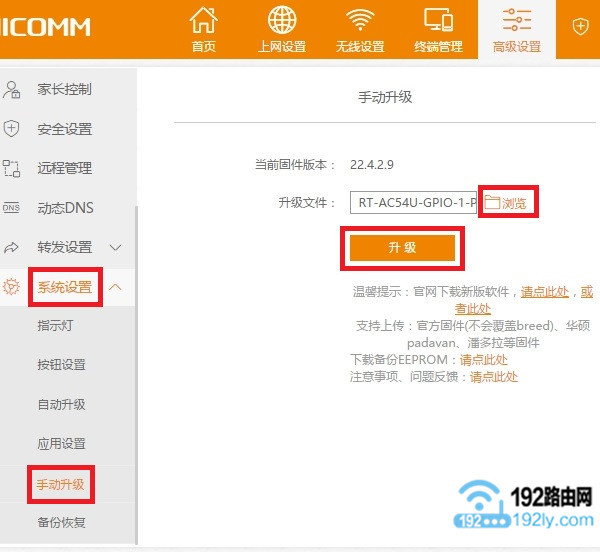Open 自动升级 submenu item
600x552 pixels.
[x=61, y=405]
